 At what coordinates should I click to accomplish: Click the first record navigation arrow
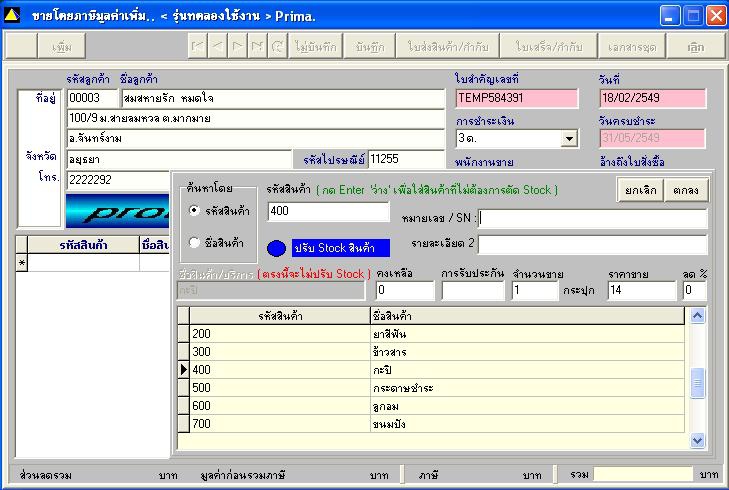point(199,47)
